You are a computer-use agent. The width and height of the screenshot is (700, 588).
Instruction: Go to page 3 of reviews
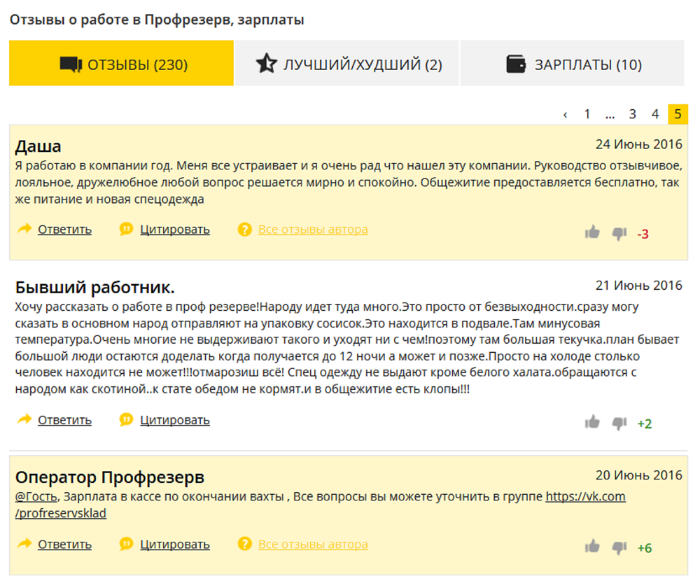pyautogui.click(x=633, y=114)
